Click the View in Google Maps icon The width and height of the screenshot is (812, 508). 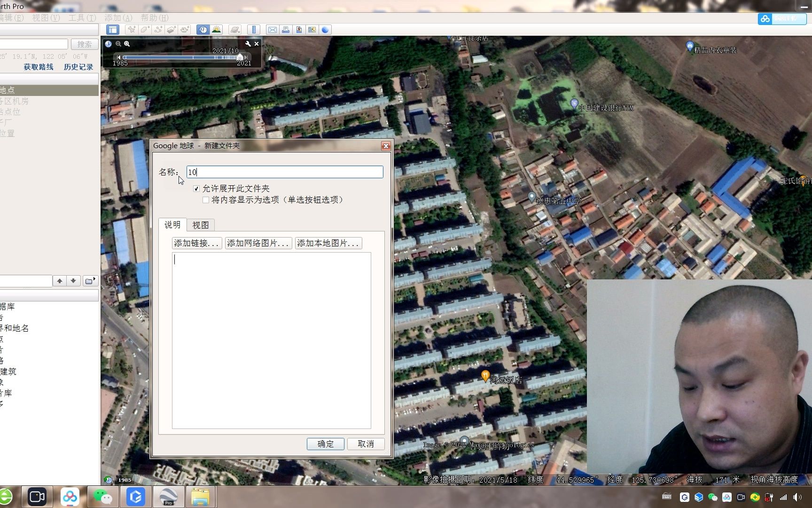click(x=312, y=30)
